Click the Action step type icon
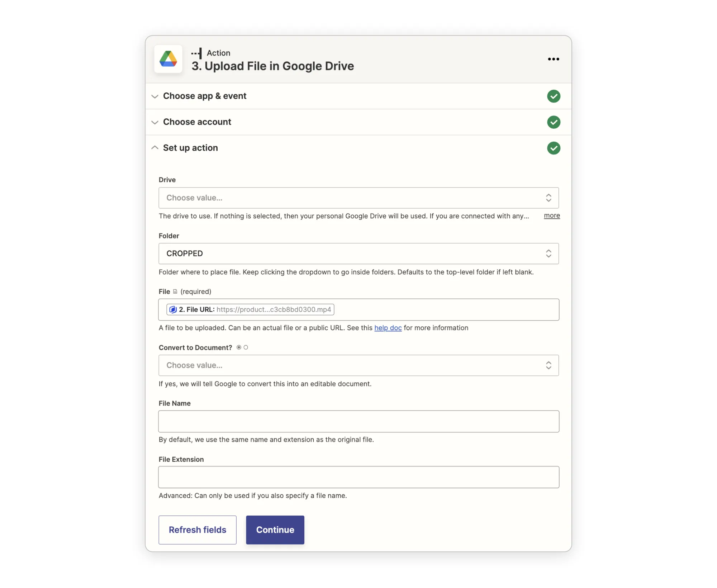The width and height of the screenshot is (717, 588). (196, 53)
